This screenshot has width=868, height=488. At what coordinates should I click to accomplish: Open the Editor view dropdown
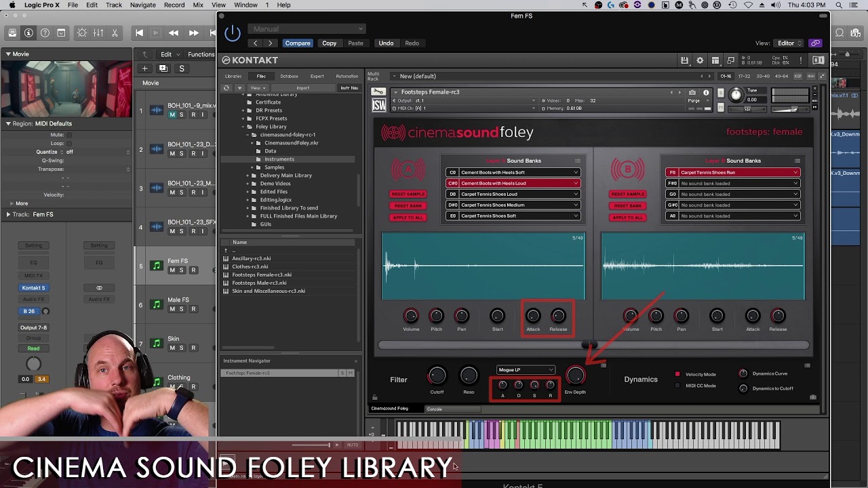point(789,43)
